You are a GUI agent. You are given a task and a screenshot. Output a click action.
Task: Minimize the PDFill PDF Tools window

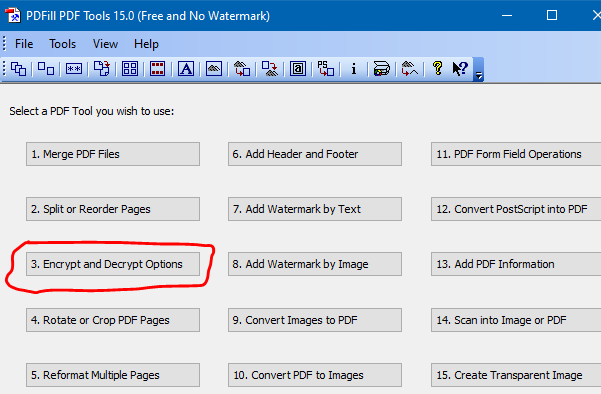(507, 15)
